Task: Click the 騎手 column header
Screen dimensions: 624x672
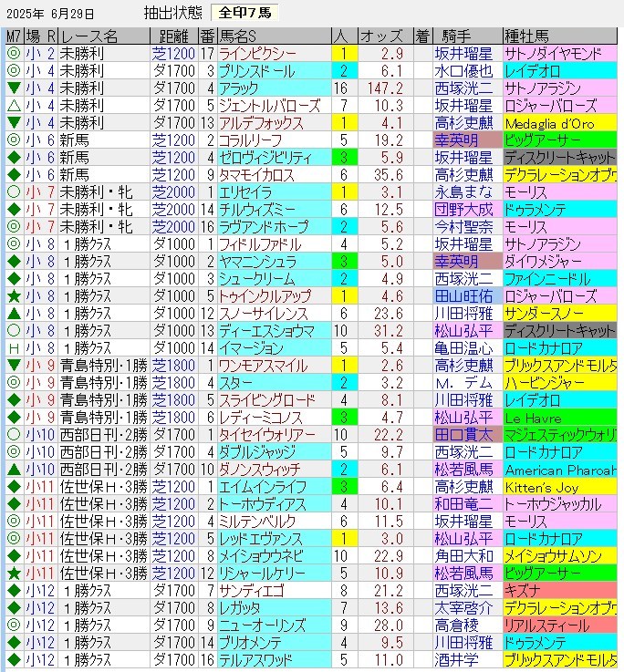Action: click(x=467, y=36)
